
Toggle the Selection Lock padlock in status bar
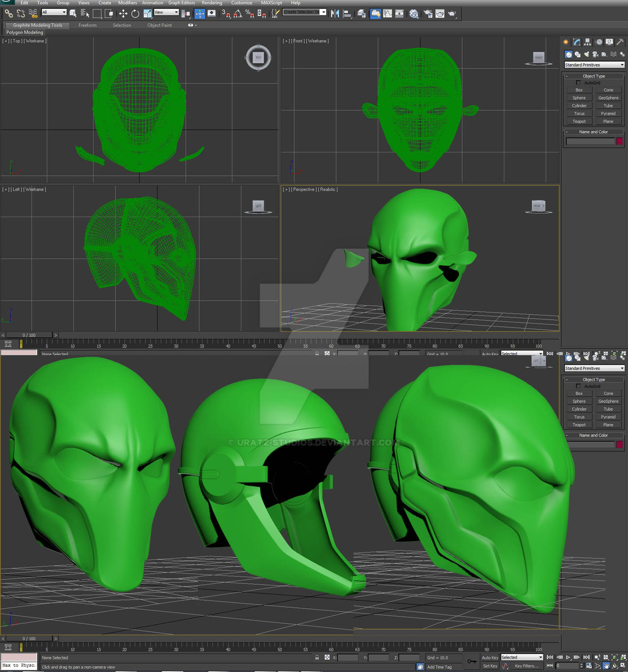[317, 657]
